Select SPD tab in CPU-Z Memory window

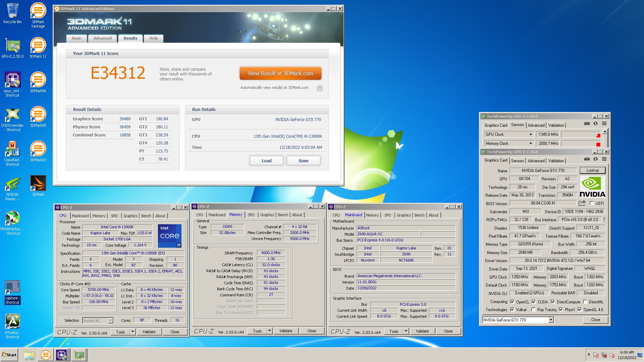pyautogui.click(x=251, y=215)
